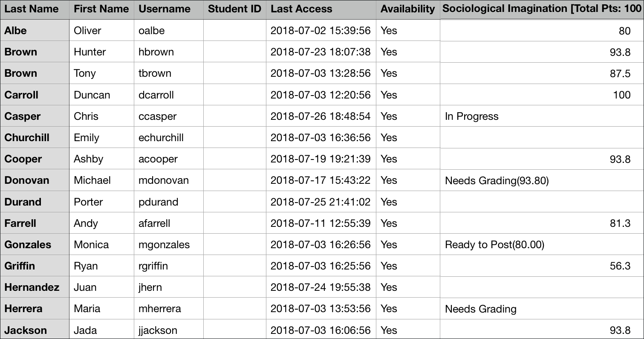This screenshot has height=339, width=644.
Task: Click the Availability column header
Action: 408,9
